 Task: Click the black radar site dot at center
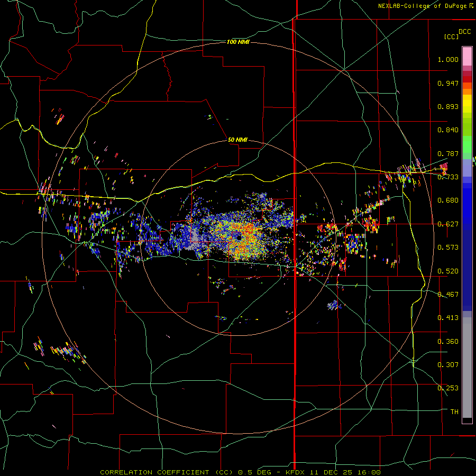pos(239,237)
